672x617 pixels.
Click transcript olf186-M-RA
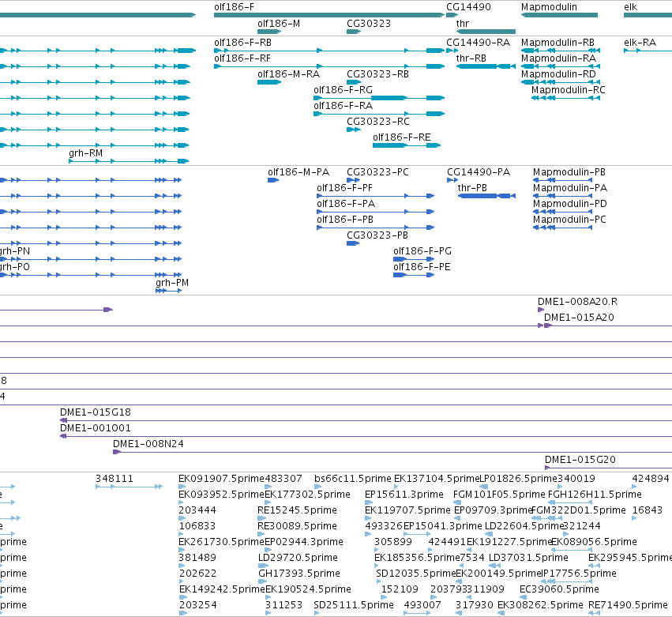[269, 82]
